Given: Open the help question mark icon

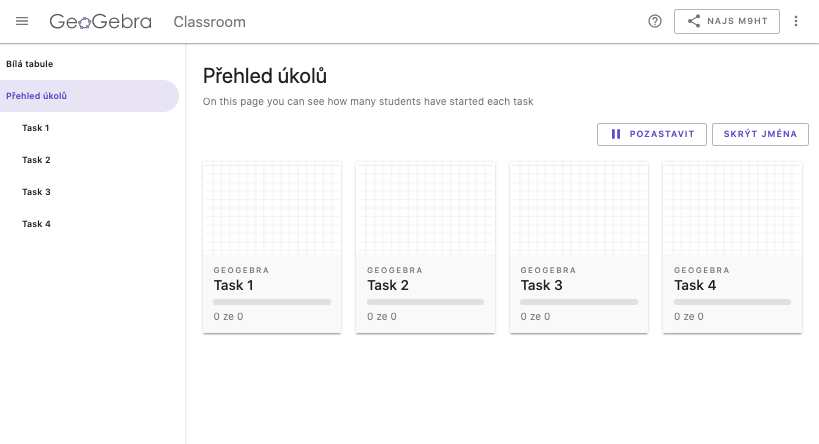Looking at the screenshot, I should point(654,21).
